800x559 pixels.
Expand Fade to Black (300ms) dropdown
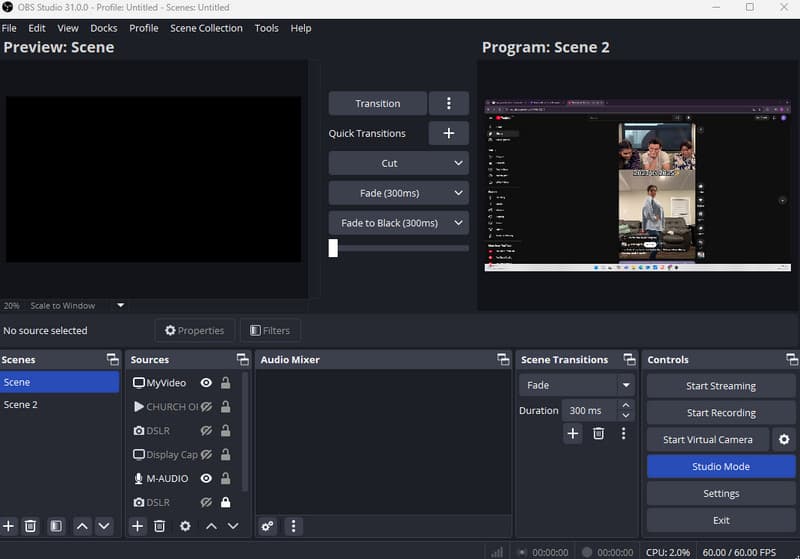(458, 223)
